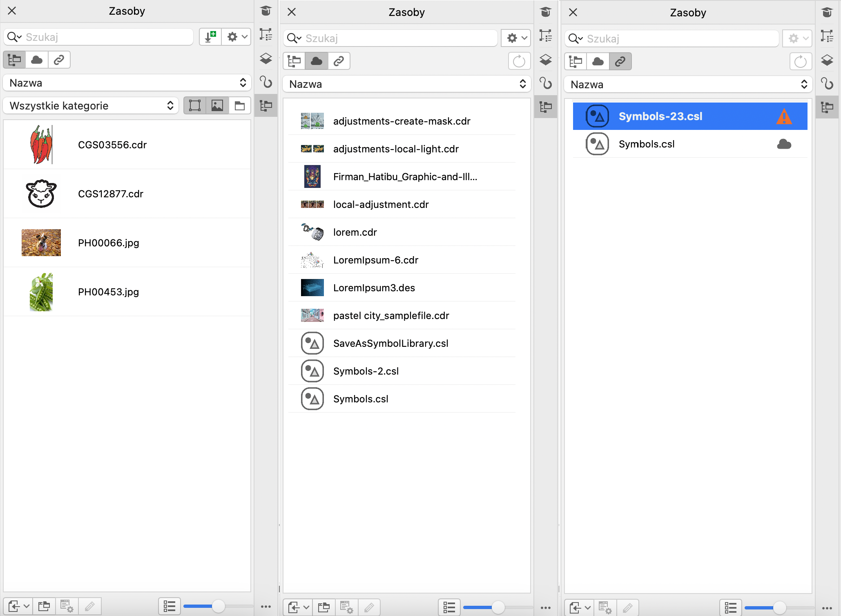This screenshot has width=841, height=616.
Task: Adjust thumbnail size slider in left panel
Action: [219, 606]
